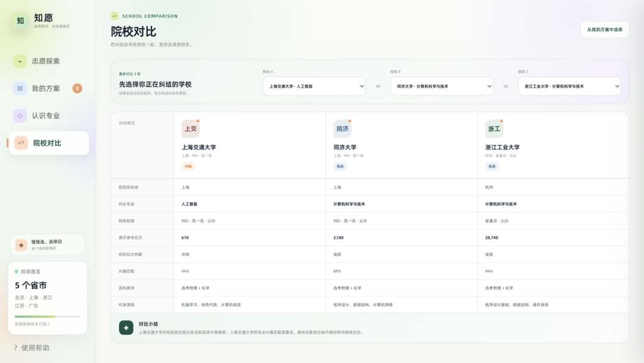Open the 院校 C dropdown showing 浙江工业大学

coord(569,87)
